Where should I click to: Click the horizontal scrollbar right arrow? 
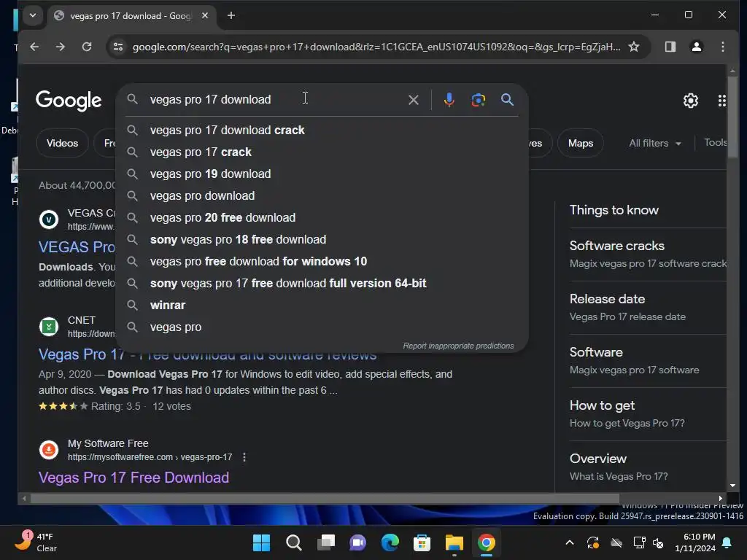coord(720,499)
